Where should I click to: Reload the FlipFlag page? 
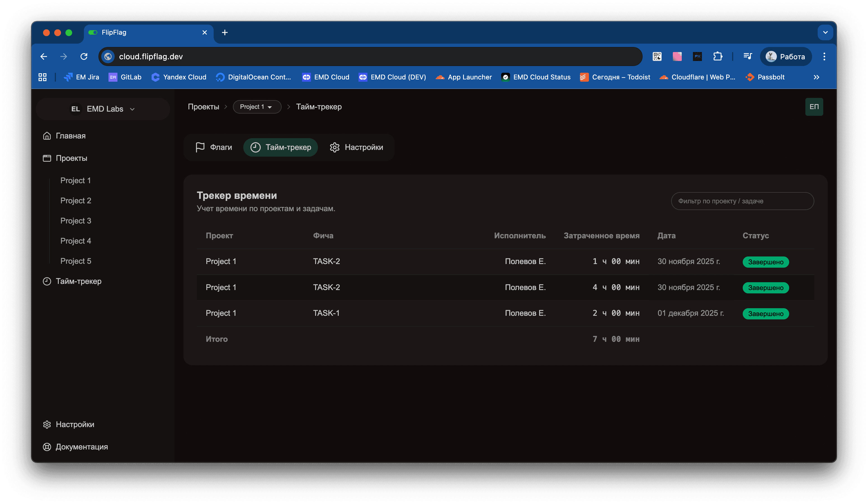(x=84, y=56)
